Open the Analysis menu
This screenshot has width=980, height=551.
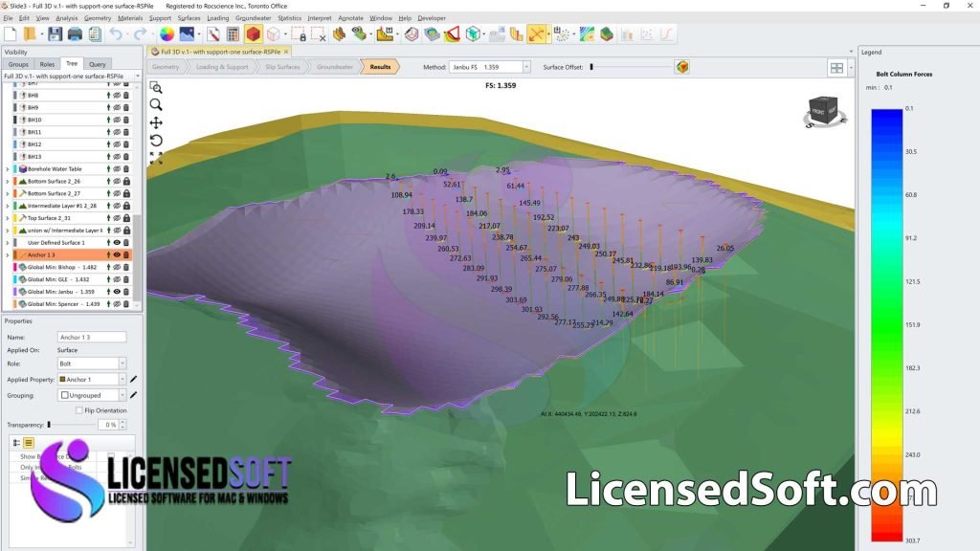pos(66,18)
